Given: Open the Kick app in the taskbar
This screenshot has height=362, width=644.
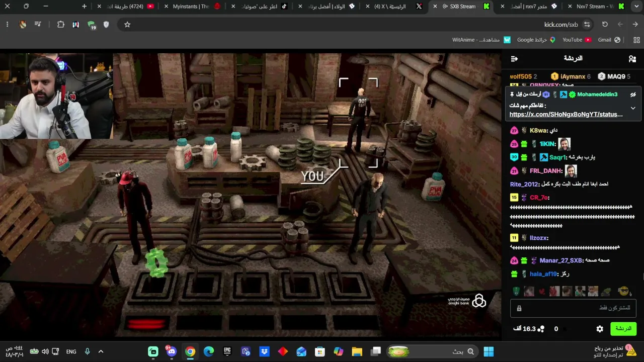Looking at the screenshot, I should pos(153,351).
